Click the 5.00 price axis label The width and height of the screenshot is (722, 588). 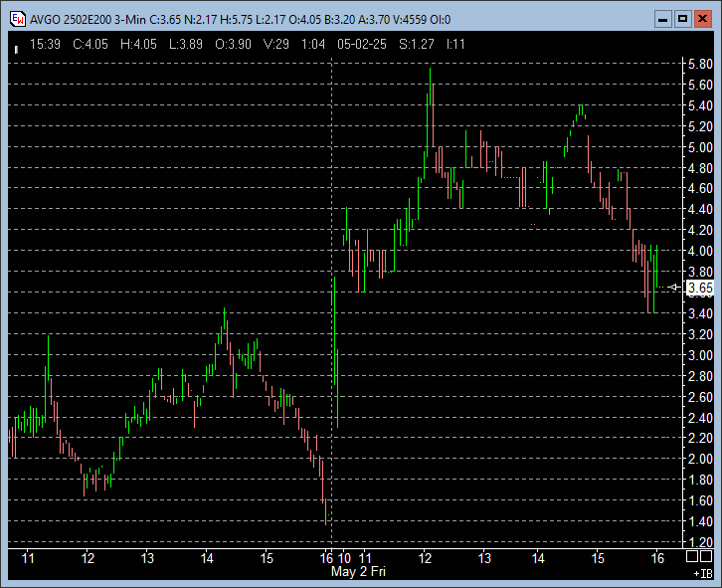[x=700, y=147]
